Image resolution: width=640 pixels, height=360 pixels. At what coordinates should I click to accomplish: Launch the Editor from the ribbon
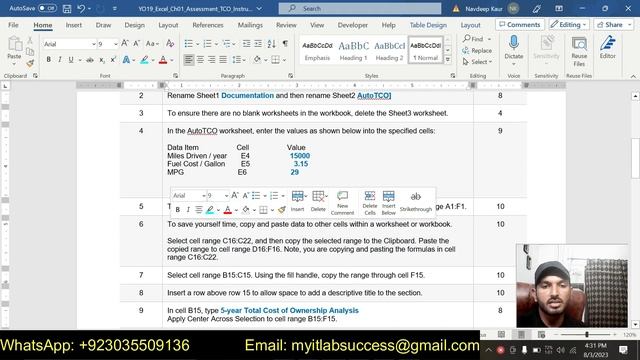click(x=608, y=47)
